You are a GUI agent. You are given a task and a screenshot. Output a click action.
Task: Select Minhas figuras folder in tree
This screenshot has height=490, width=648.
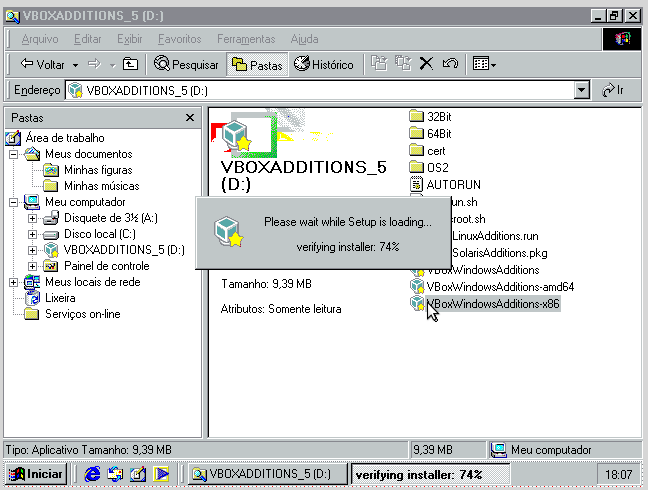pos(98,170)
